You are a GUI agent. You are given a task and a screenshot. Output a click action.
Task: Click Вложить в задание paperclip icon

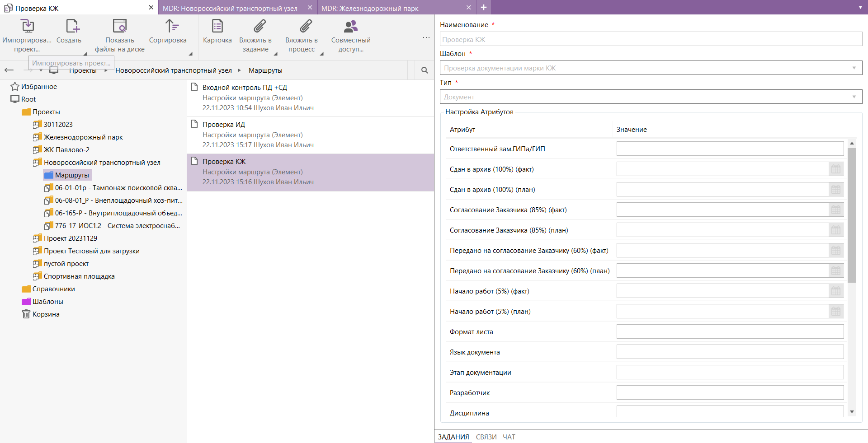[260, 26]
